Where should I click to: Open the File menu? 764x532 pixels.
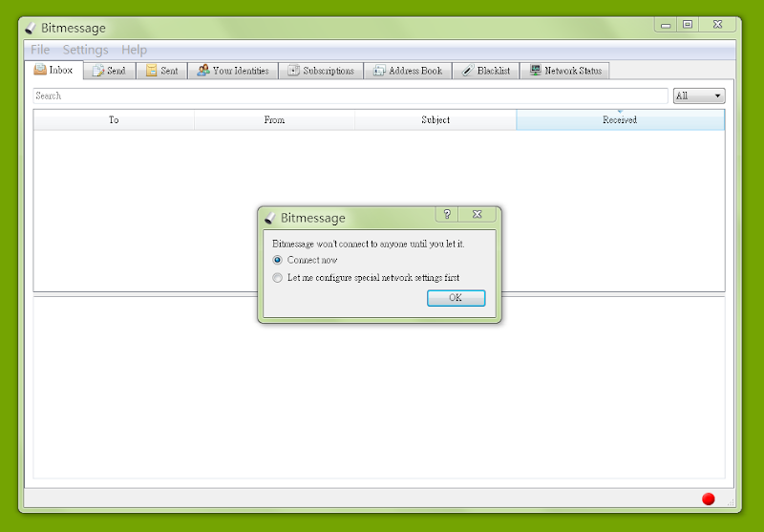(40, 50)
